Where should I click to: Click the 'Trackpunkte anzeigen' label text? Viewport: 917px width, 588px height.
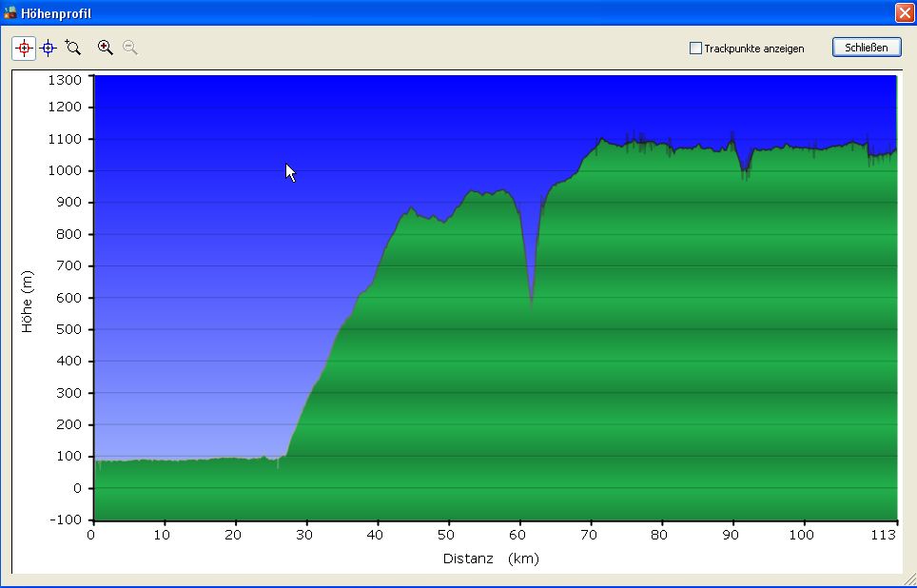[x=753, y=49]
